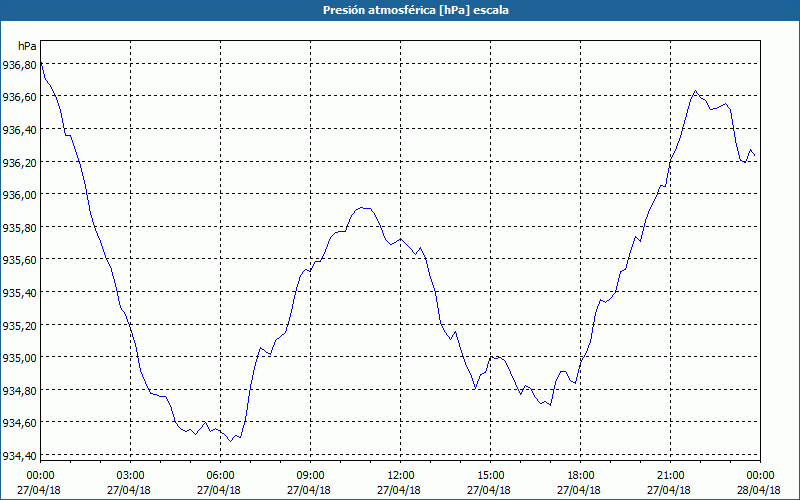
Task: Click the 28/04/18 date label
Action: pyautogui.click(x=759, y=490)
